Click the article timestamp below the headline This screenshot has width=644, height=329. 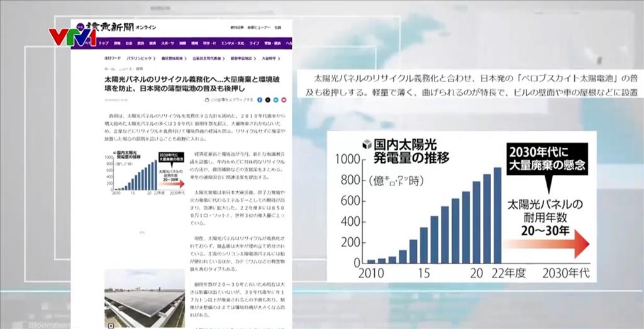pyautogui.click(x=116, y=100)
